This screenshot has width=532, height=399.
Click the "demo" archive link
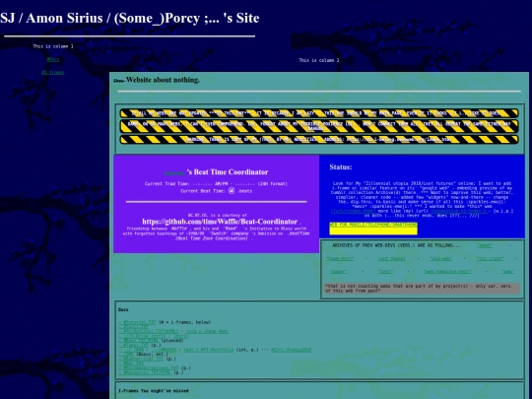485,245
